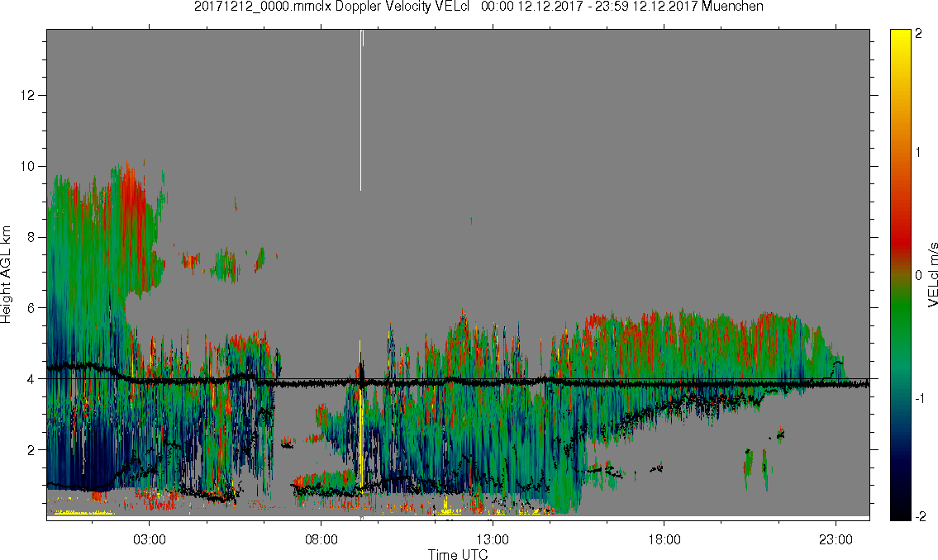Click the height axis label '8'
938x560 pixels.
coord(31,237)
